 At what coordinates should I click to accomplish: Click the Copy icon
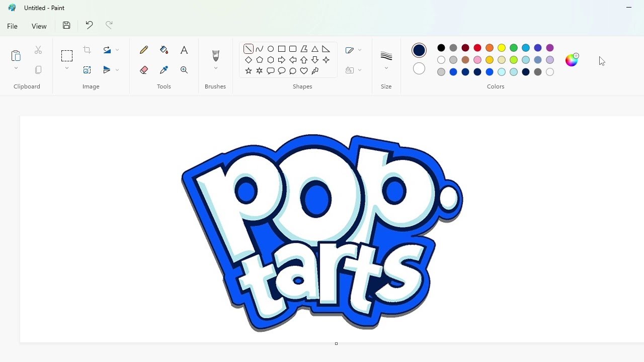[38, 70]
